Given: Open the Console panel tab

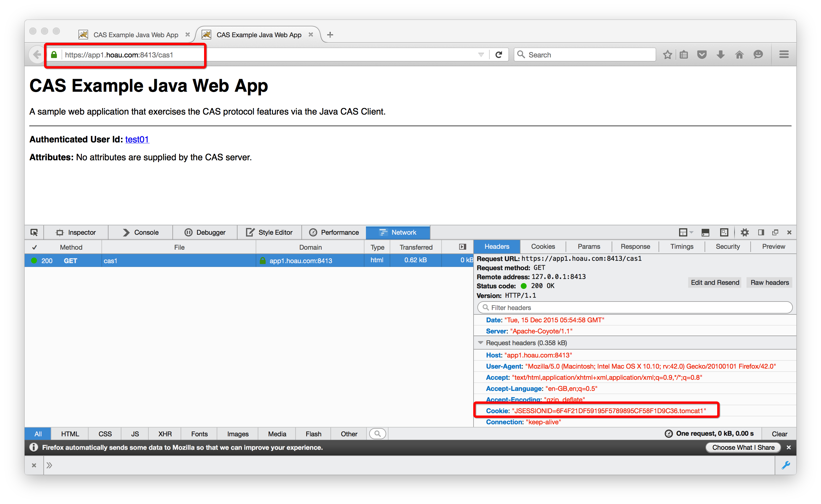Looking at the screenshot, I should point(141,232).
